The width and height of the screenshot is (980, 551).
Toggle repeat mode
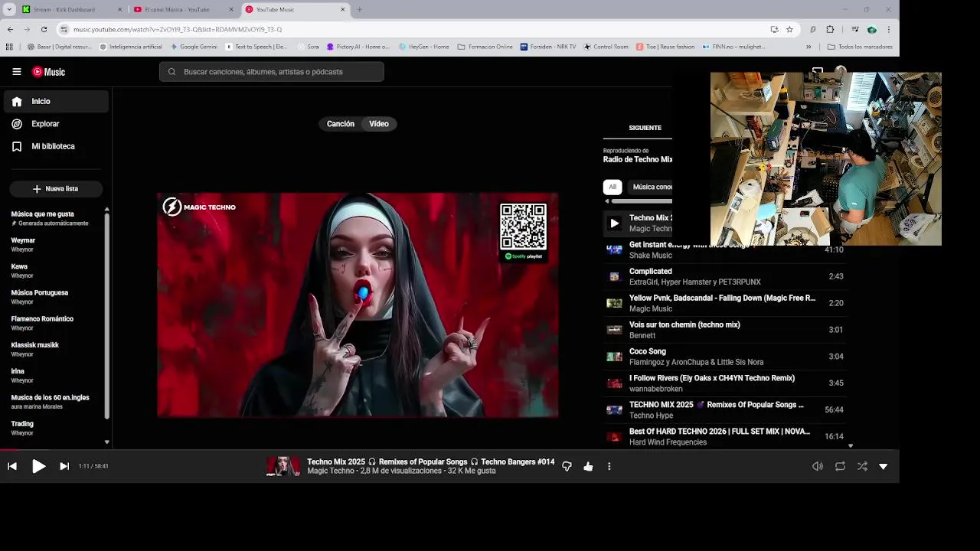coord(840,466)
